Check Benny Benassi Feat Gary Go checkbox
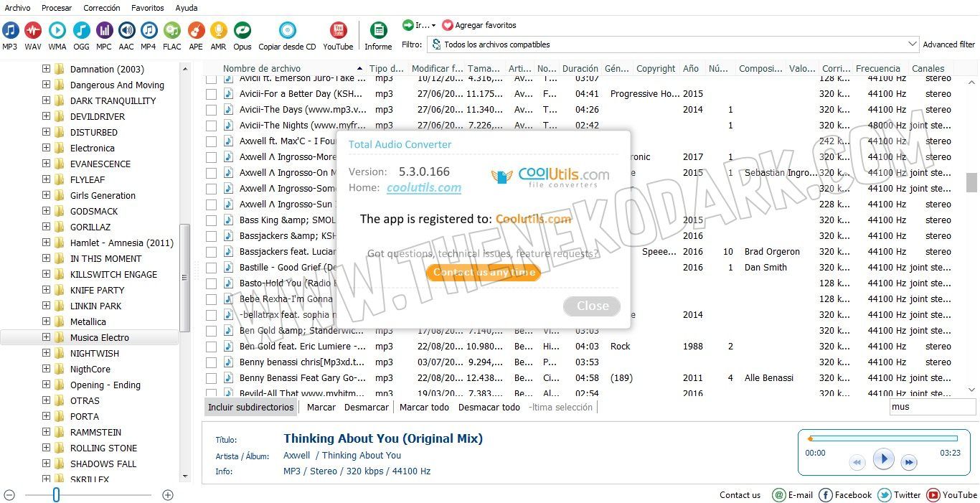 coord(211,378)
